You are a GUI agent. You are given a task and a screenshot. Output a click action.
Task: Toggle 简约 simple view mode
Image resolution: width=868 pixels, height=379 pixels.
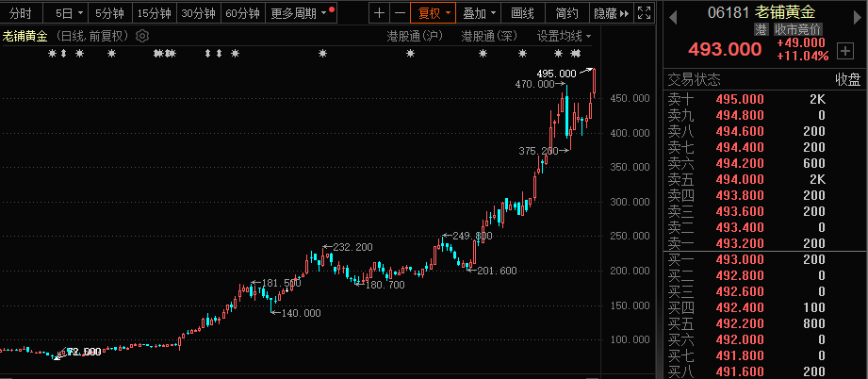[566, 13]
